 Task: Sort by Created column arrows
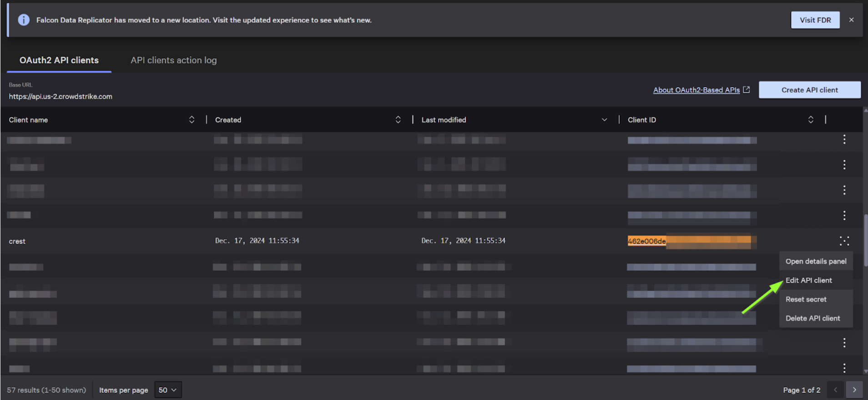point(398,120)
